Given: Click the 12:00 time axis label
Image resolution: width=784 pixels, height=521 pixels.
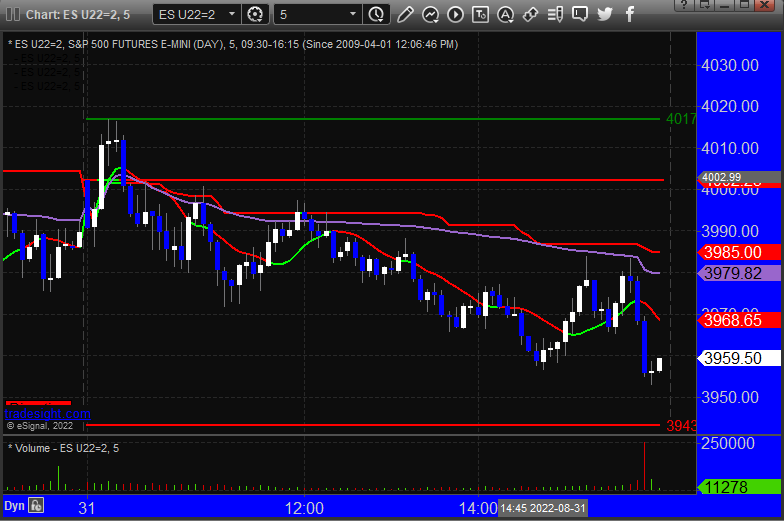Looking at the screenshot, I should [x=304, y=508].
